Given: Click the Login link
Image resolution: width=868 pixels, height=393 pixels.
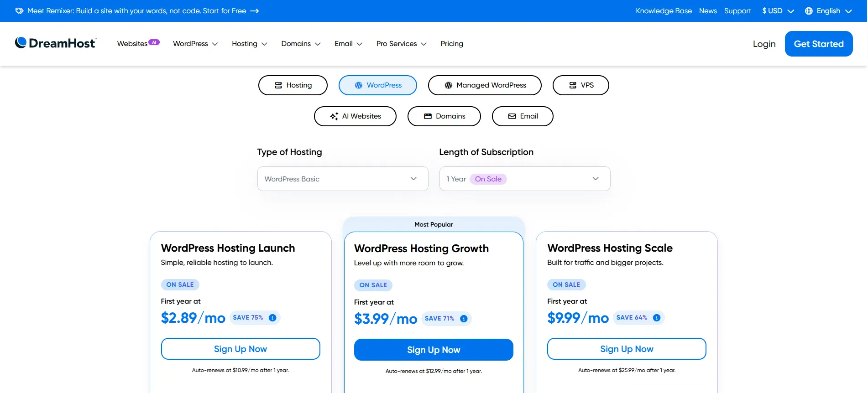Looking at the screenshot, I should (x=764, y=44).
